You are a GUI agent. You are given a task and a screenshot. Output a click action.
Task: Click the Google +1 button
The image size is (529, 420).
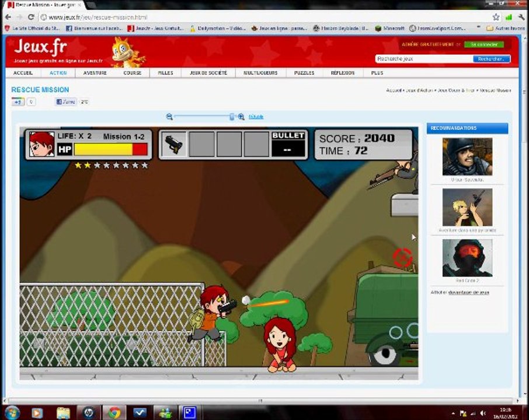pos(18,101)
